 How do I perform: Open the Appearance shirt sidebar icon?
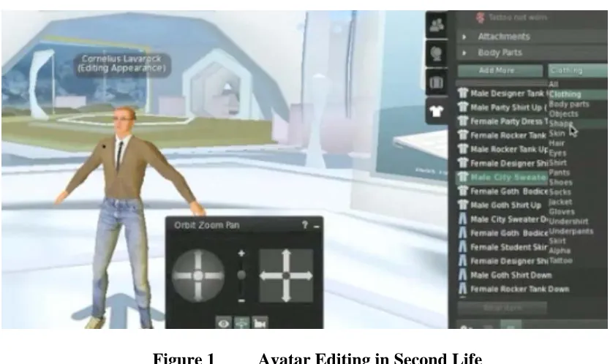click(437, 111)
